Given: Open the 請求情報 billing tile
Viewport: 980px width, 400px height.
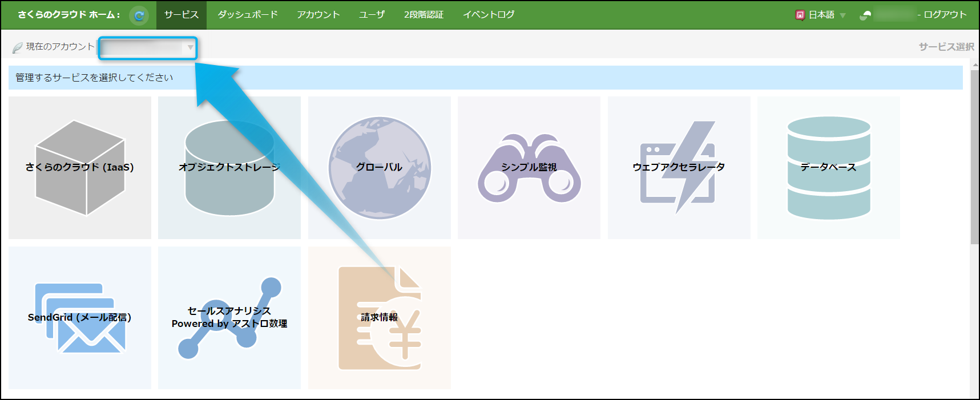Looking at the screenshot, I should (380, 318).
